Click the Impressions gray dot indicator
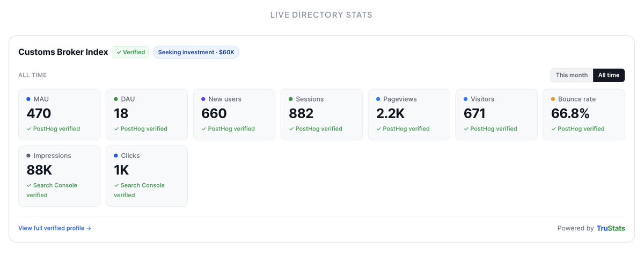 click(28, 156)
